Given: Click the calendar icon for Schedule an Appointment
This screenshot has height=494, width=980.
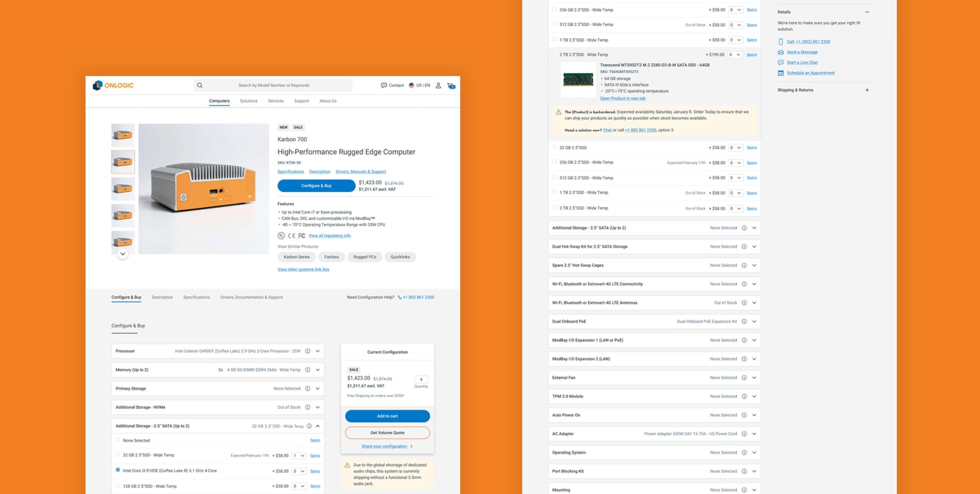Looking at the screenshot, I should coord(781,72).
